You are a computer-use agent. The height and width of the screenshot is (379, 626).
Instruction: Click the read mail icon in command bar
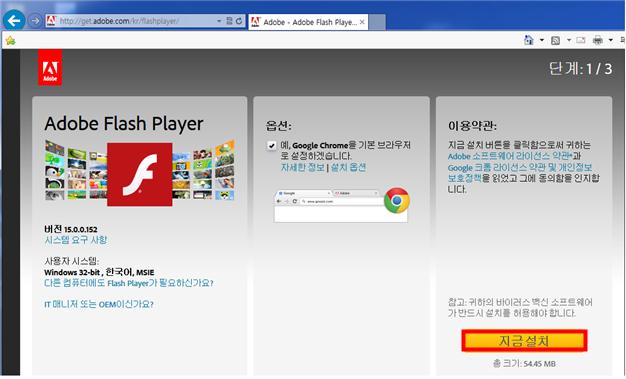click(x=581, y=40)
